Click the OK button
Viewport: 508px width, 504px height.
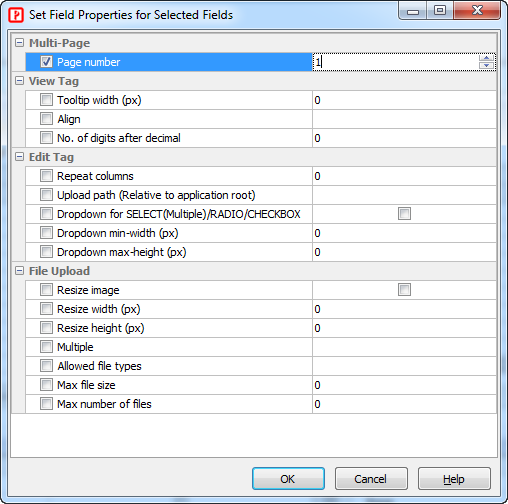click(x=288, y=479)
